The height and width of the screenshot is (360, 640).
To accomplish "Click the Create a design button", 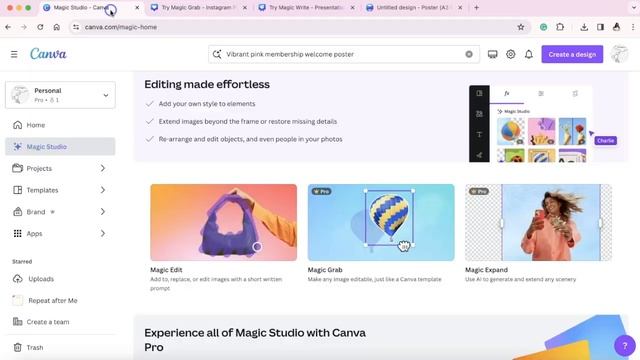I will (x=572, y=54).
